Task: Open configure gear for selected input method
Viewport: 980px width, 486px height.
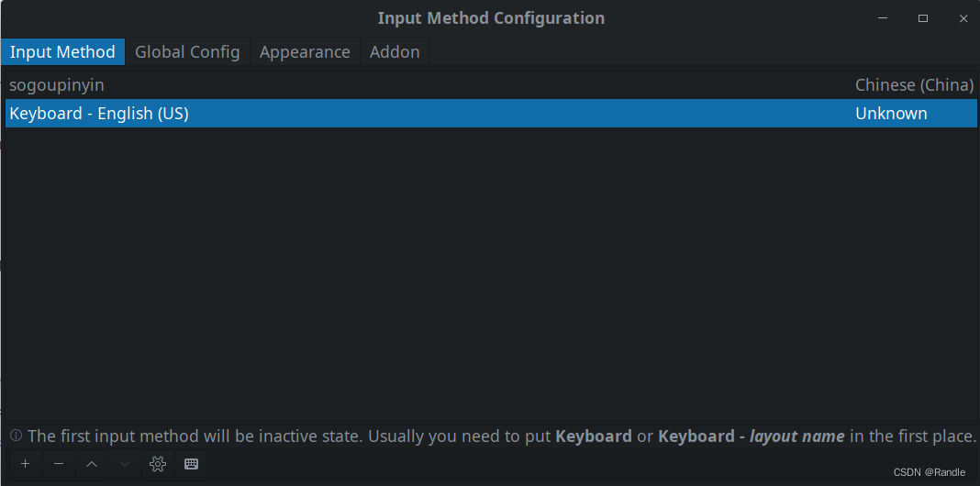Action: (158, 463)
